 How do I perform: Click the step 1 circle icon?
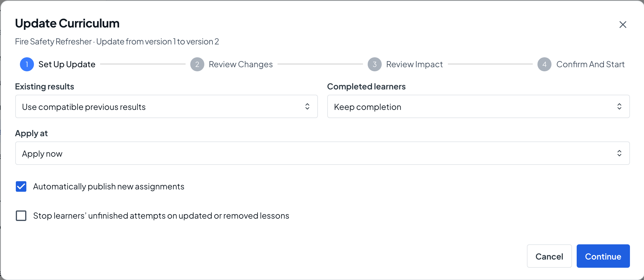(x=27, y=64)
